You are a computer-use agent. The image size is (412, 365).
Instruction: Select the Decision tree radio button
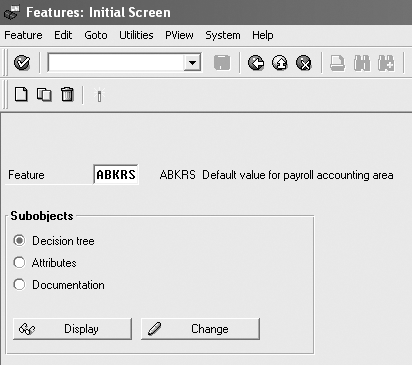pos(19,240)
